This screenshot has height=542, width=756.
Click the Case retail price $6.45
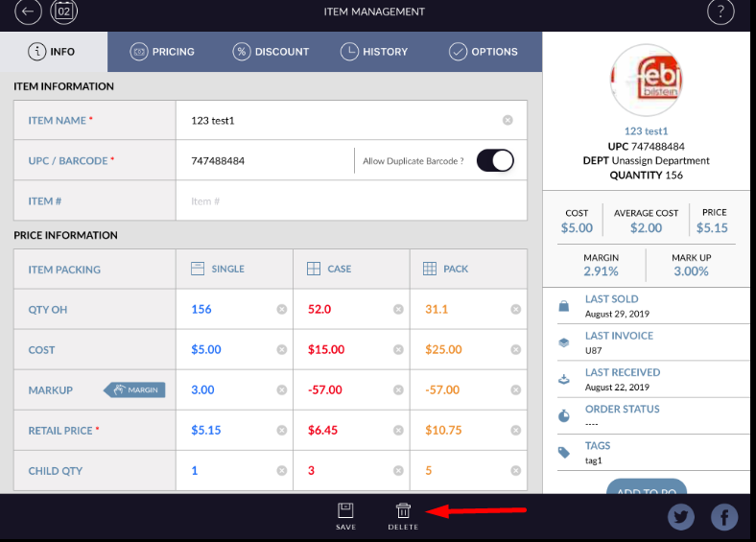pos(323,431)
